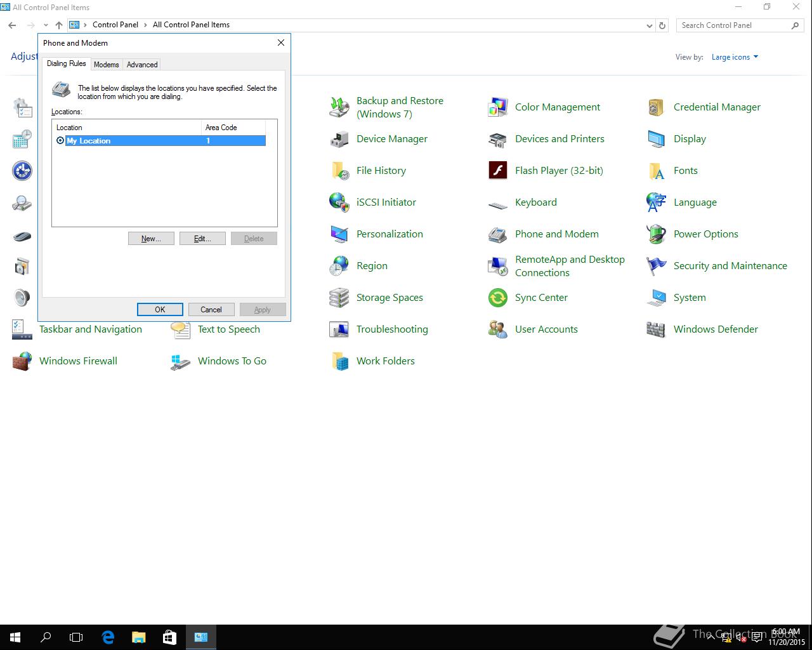Image resolution: width=812 pixels, height=650 pixels.
Task: Open Personalization icon
Action: pyautogui.click(x=339, y=234)
